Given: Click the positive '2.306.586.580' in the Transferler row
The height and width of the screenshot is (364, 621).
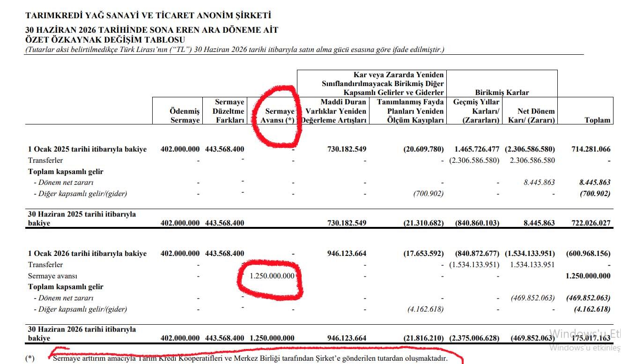Looking at the screenshot, I should point(532,160).
